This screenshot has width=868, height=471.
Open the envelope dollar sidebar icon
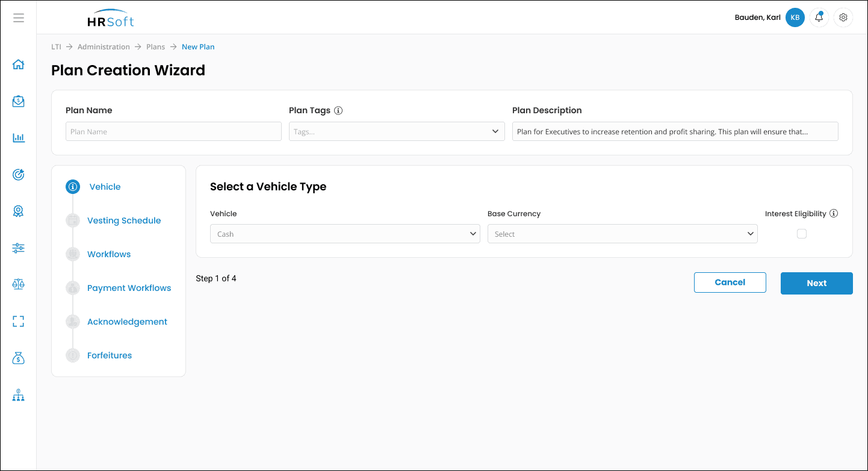coord(19,101)
